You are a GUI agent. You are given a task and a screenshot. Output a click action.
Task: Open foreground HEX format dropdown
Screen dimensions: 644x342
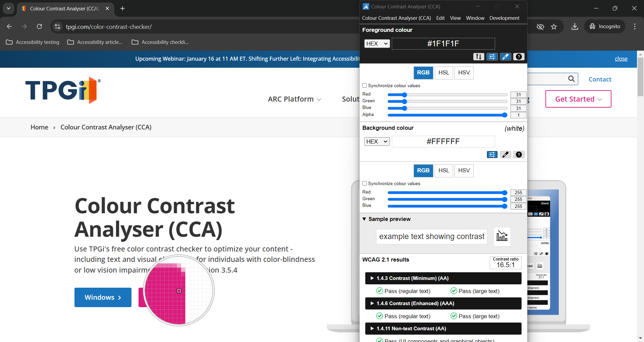coord(377,44)
